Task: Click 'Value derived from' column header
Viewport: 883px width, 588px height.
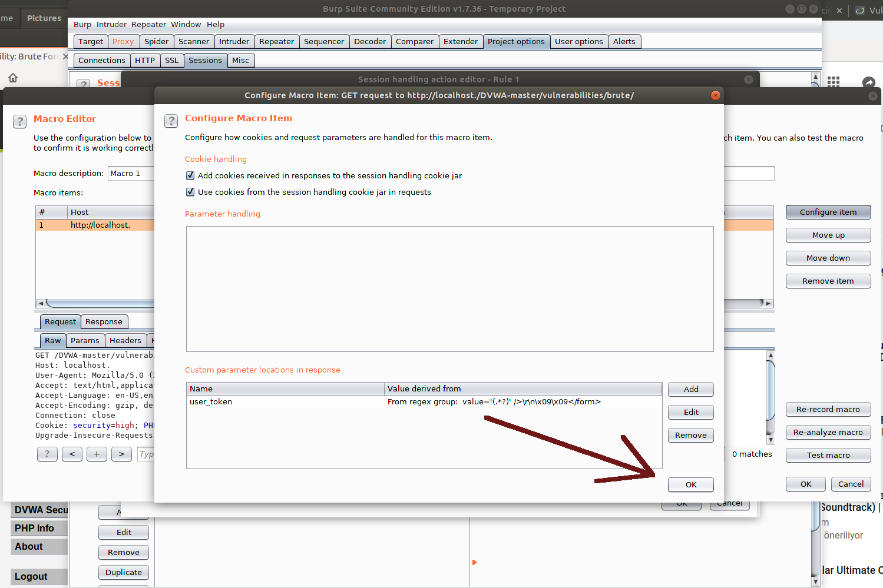Action: tap(523, 388)
